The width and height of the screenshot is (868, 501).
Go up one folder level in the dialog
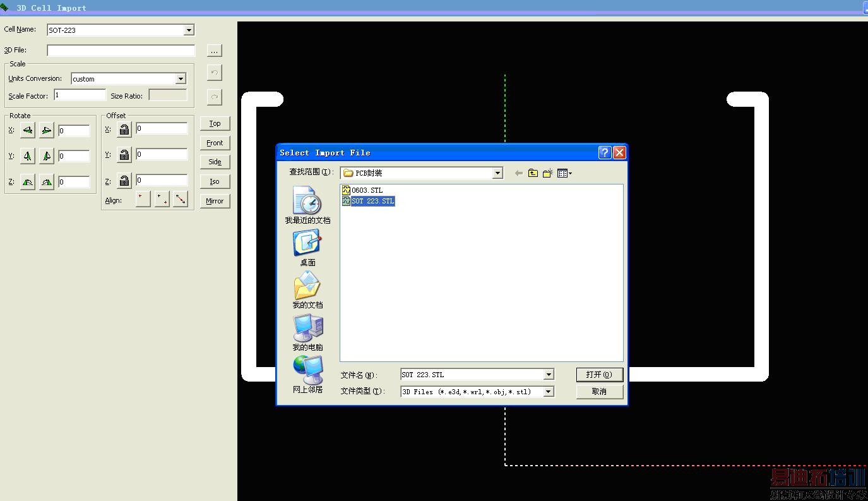(x=533, y=173)
